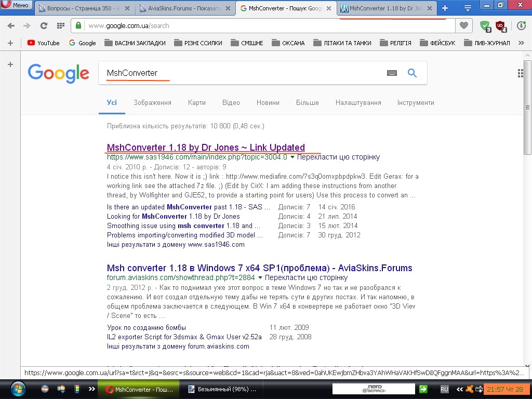The width and height of the screenshot is (532, 399).
Task: Click the sidebar plus icon
Action: coord(10,64)
